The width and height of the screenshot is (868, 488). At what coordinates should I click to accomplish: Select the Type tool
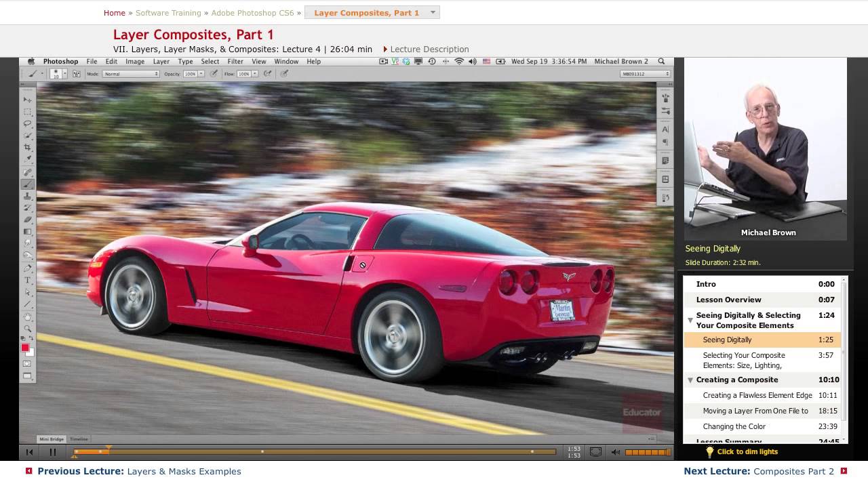tap(28, 280)
